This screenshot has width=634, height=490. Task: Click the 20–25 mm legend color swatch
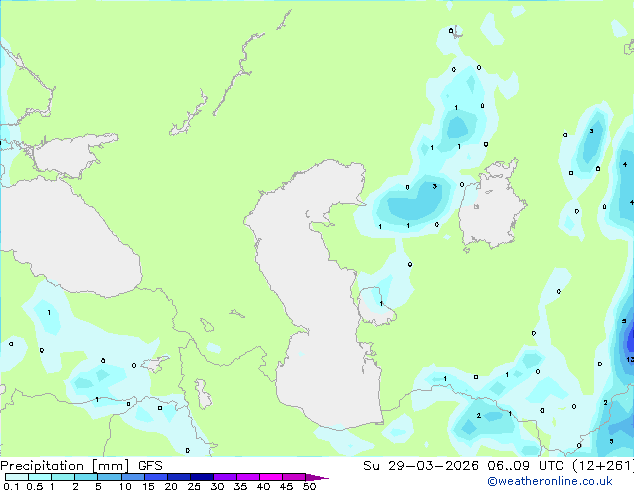tap(178, 477)
